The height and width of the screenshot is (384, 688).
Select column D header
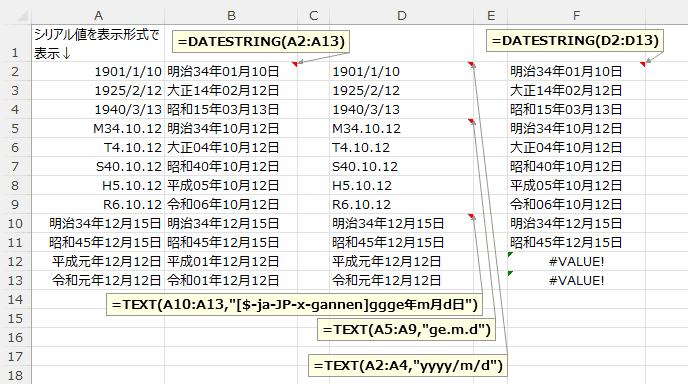[x=401, y=16]
